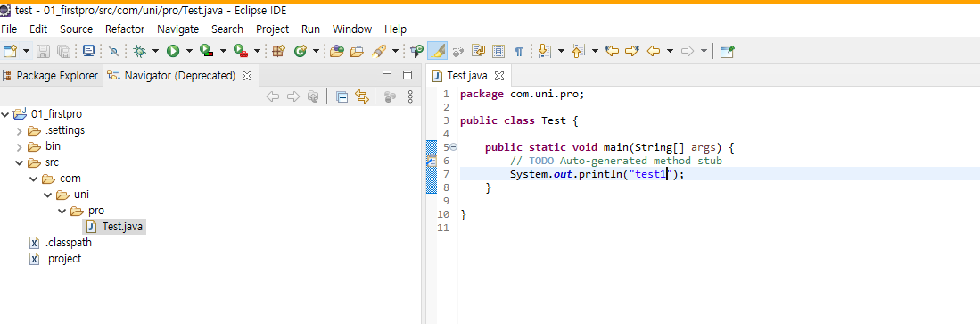Click the Pin Editor icon

(727, 51)
